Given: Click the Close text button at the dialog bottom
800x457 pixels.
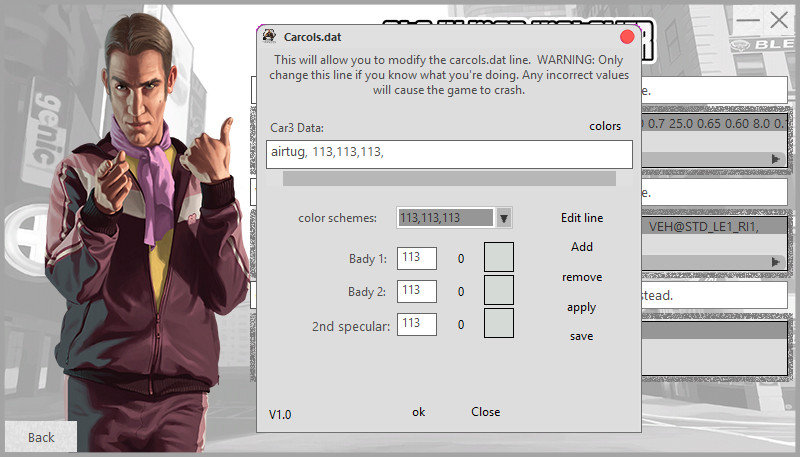Looking at the screenshot, I should (x=485, y=412).
